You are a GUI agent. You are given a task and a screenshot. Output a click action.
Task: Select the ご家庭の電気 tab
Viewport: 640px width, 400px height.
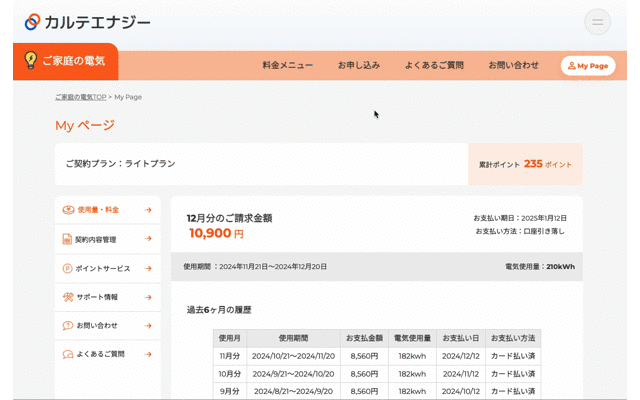click(x=66, y=61)
